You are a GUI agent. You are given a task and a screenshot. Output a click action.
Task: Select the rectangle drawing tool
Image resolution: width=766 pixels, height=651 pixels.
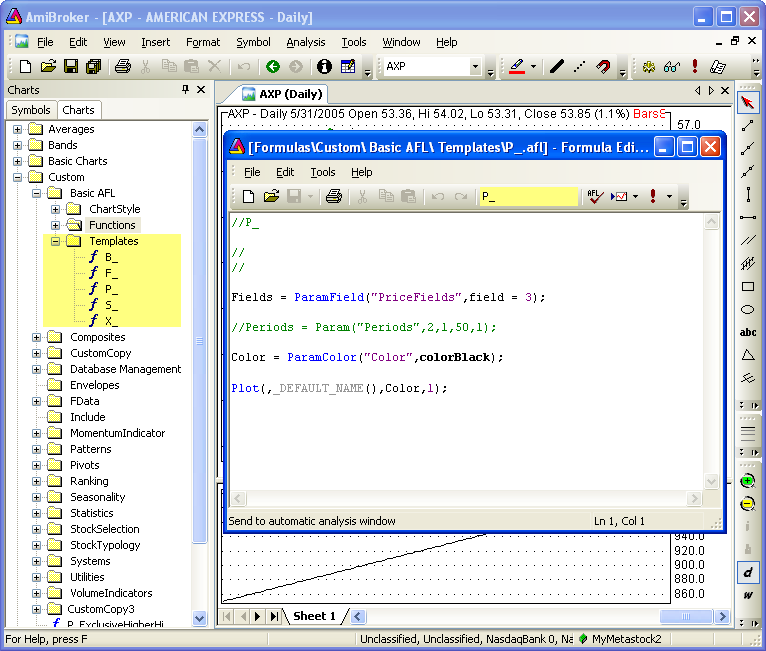click(x=747, y=286)
